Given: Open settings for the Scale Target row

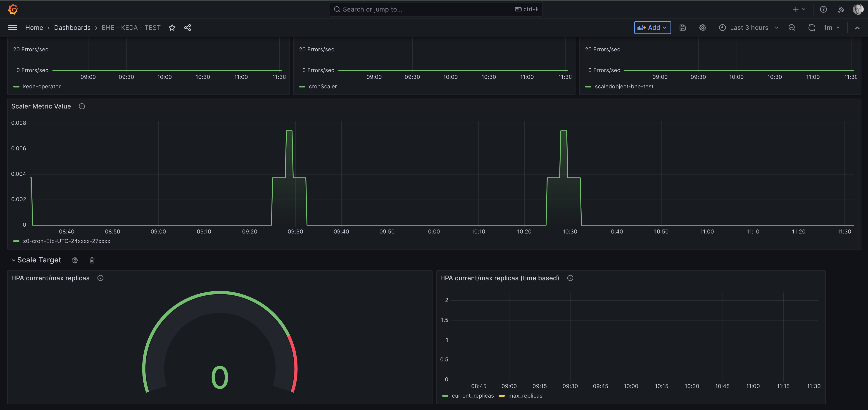Looking at the screenshot, I should coord(75,260).
